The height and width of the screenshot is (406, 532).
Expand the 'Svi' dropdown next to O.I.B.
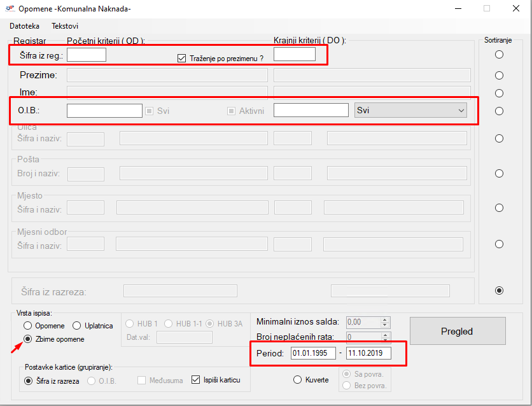(410, 111)
